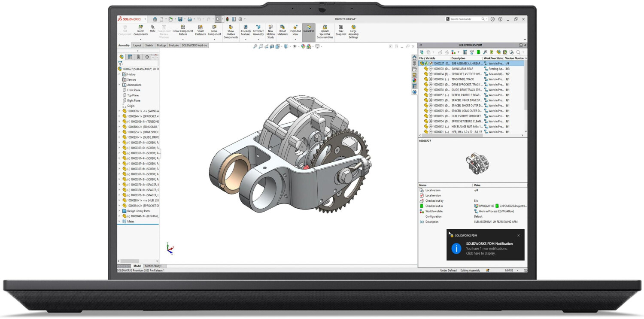Switch to the Evaluate tab
Viewport: 644px width, 319px height.
coord(174,45)
